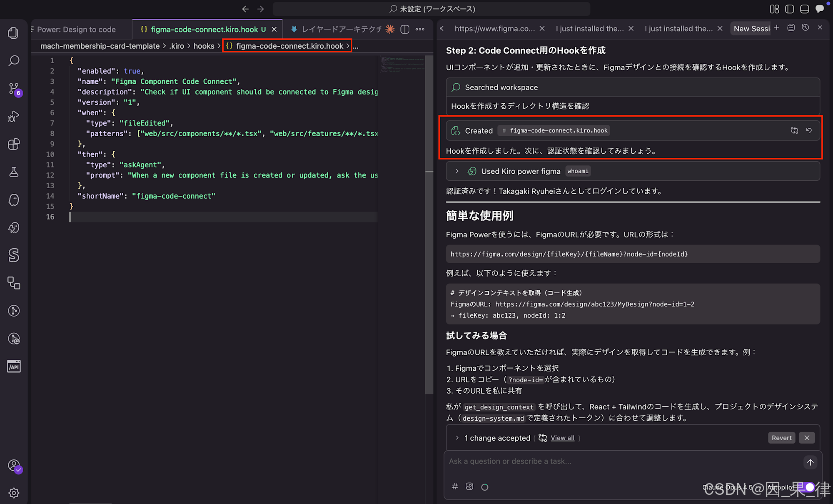The width and height of the screenshot is (833, 504).
Task: Open the Kiro ghost panel icon
Action: coord(14,200)
